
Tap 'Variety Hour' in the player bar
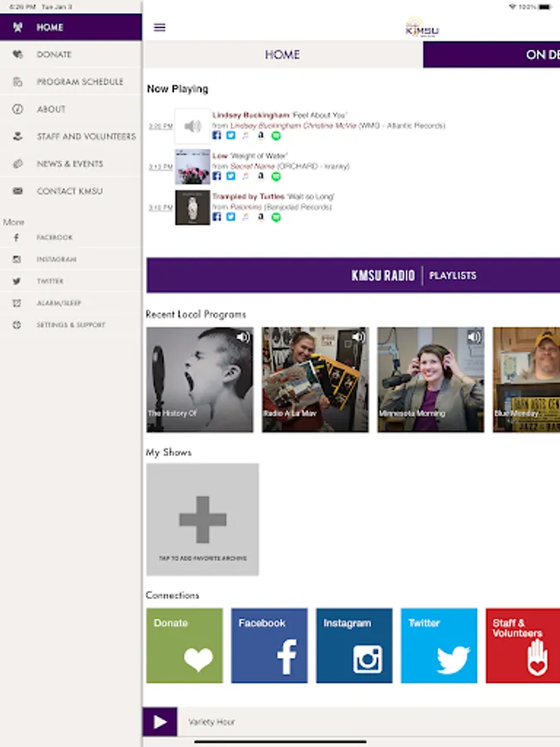pos(212,722)
